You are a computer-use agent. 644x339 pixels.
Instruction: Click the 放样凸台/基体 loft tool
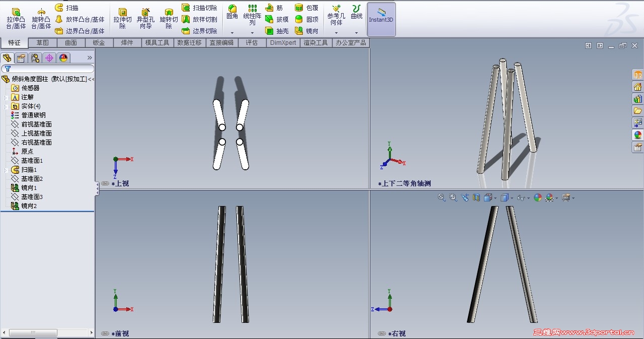coord(79,20)
